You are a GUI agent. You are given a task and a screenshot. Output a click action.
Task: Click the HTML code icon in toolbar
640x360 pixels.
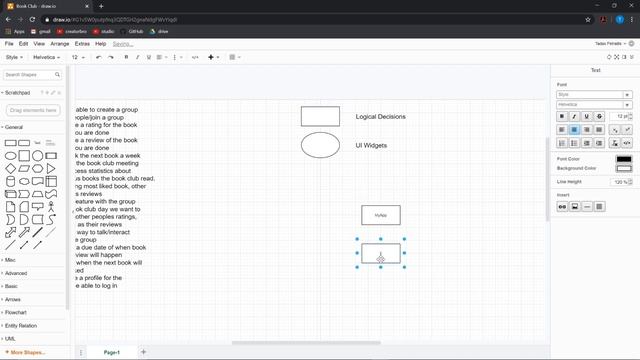[x=195, y=57]
